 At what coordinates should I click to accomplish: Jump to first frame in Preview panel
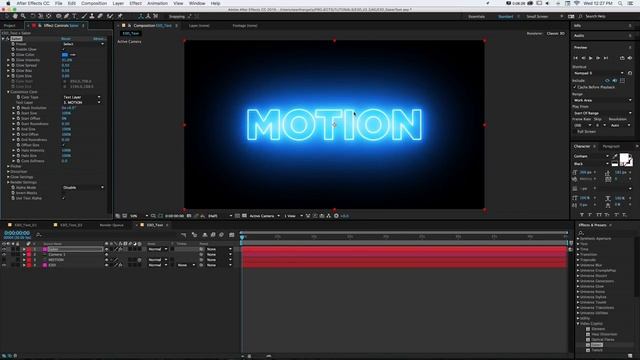tap(576, 58)
